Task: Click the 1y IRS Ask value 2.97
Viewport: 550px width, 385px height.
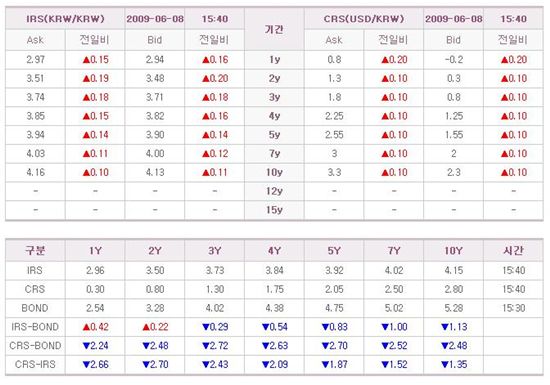Action: click(35, 60)
